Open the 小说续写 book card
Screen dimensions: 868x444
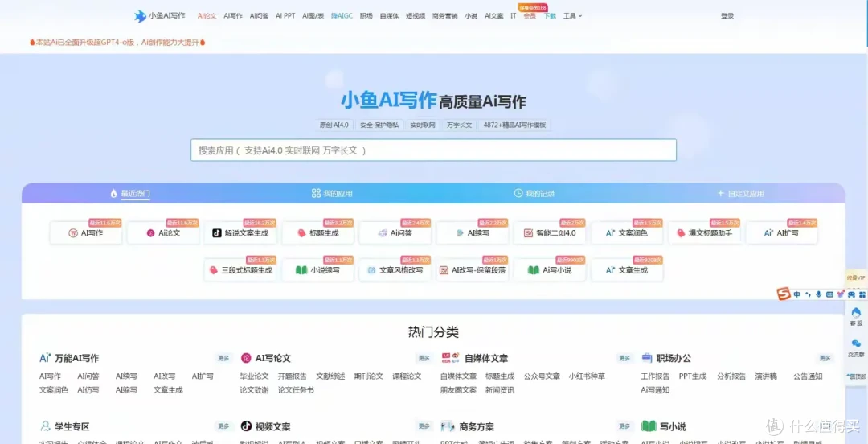(317, 270)
